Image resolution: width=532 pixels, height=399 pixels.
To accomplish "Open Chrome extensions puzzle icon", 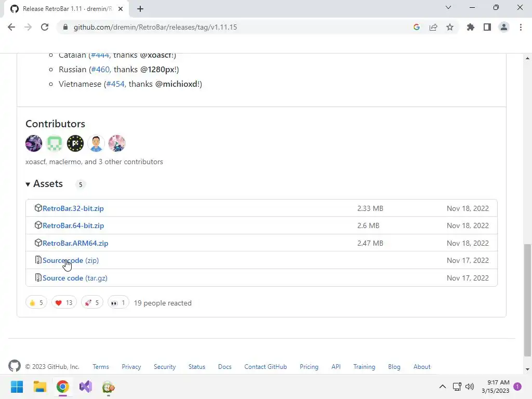I will (x=470, y=27).
